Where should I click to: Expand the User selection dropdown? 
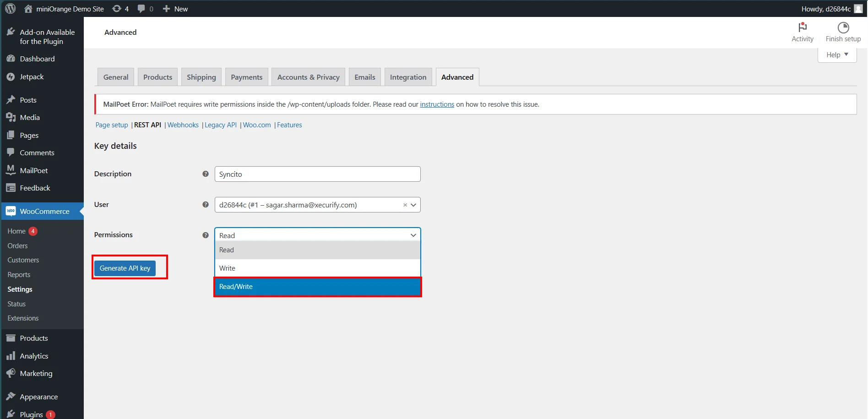tap(413, 205)
